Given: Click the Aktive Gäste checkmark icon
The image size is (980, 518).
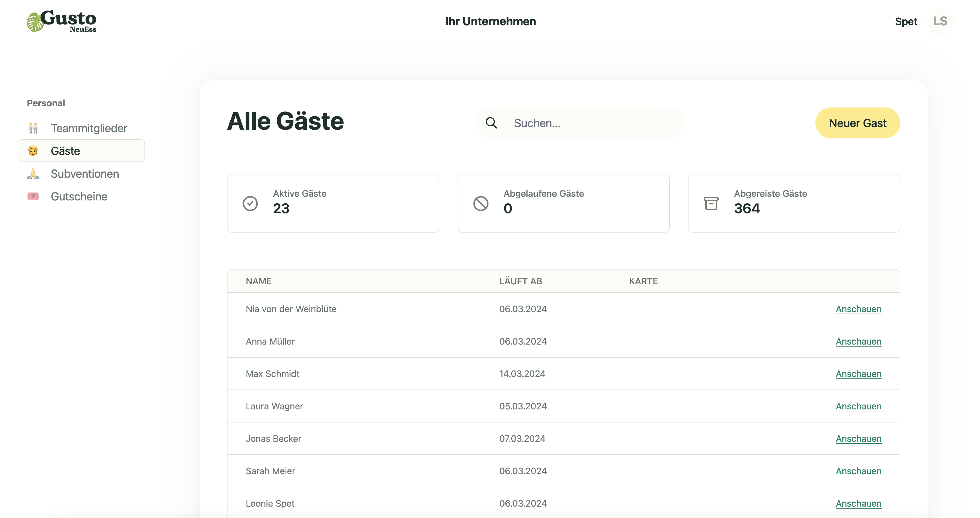Looking at the screenshot, I should point(250,204).
